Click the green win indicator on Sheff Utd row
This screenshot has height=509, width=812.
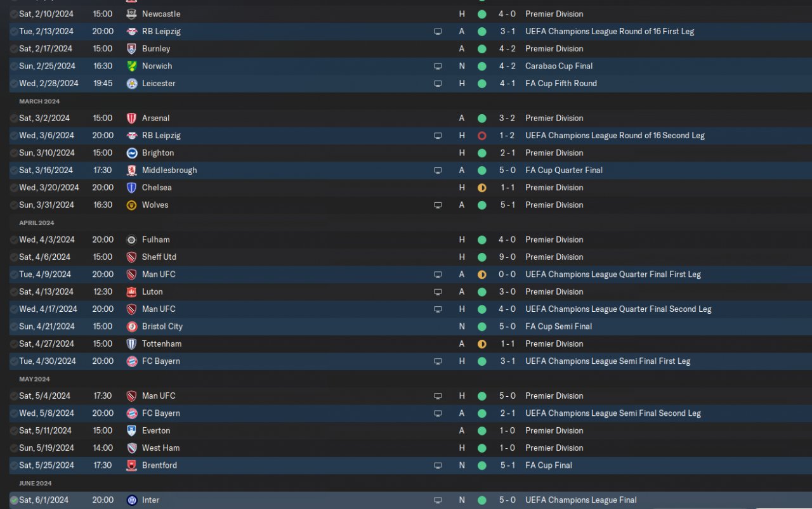[x=481, y=257]
